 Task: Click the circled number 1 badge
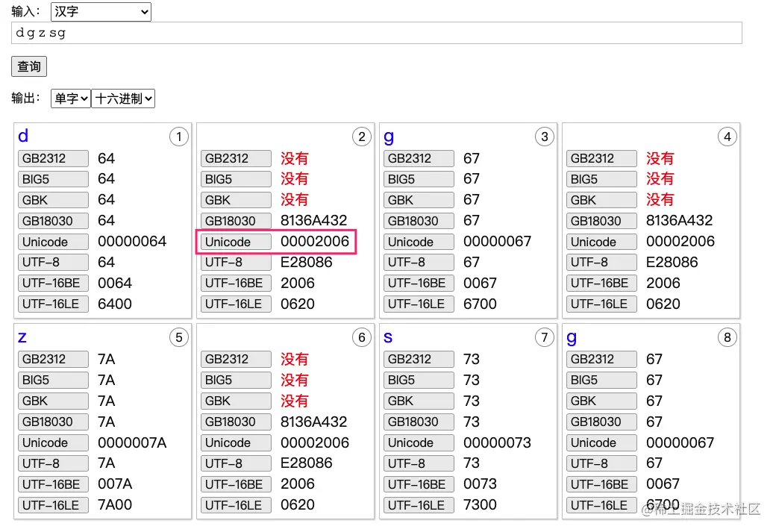tap(178, 137)
